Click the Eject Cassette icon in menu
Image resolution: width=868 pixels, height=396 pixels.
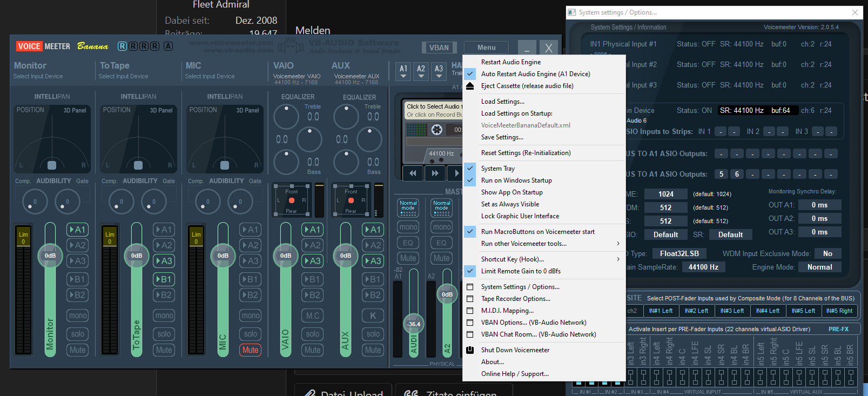[470, 86]
